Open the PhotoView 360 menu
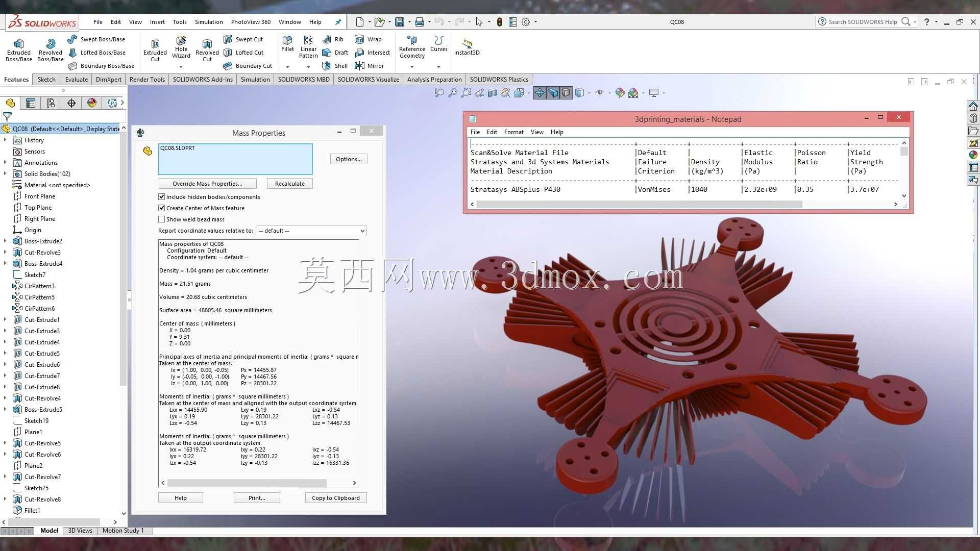The width and height of the screenshot is (980, 551). coord(251,22)
